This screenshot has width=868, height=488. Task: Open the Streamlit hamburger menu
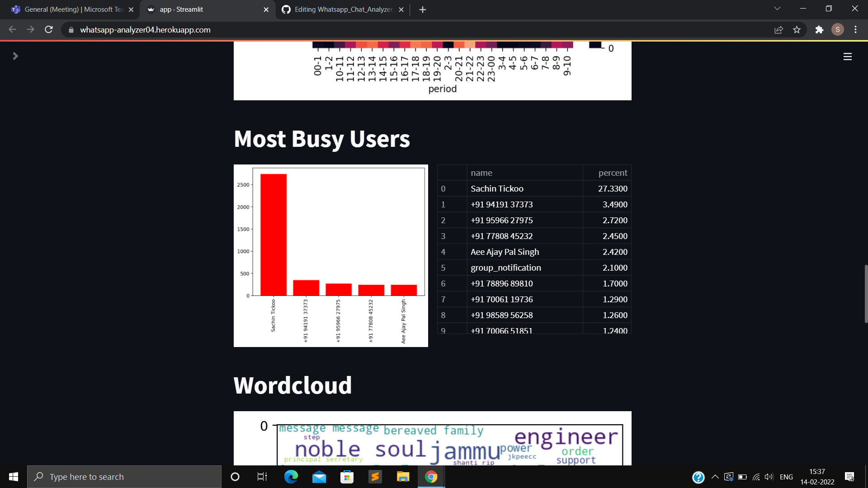[848, 56]
